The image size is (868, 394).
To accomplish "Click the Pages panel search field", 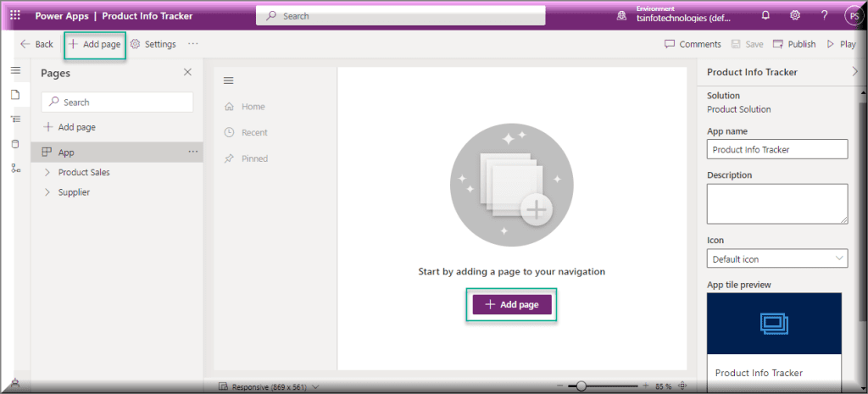I will [117, 102].
